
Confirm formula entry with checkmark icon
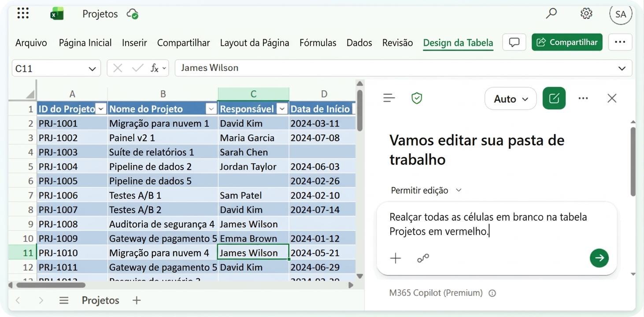pos(137,68)
